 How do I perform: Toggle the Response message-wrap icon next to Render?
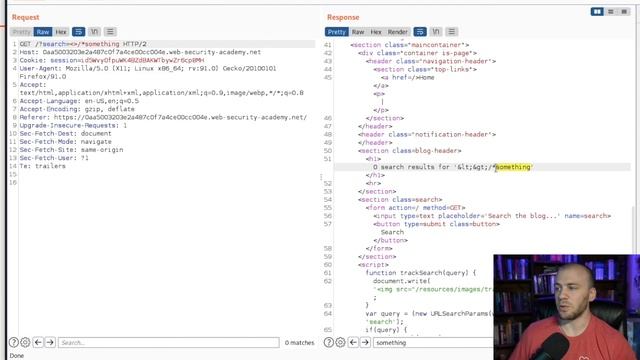[x=420, y=32]
